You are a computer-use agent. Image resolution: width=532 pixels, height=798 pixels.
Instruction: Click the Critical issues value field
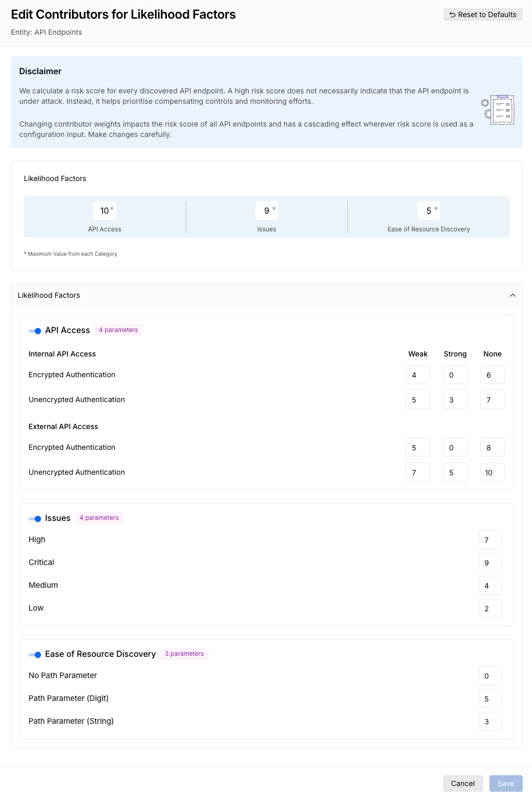pyautogui.click(x=490, y=562)
